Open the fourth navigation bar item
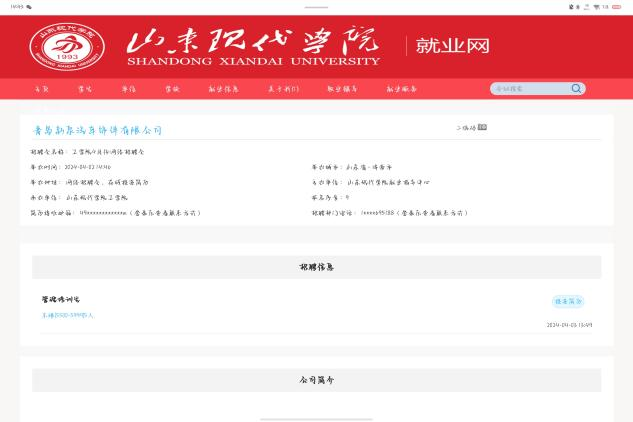The image size is (633, 422). 173,89
